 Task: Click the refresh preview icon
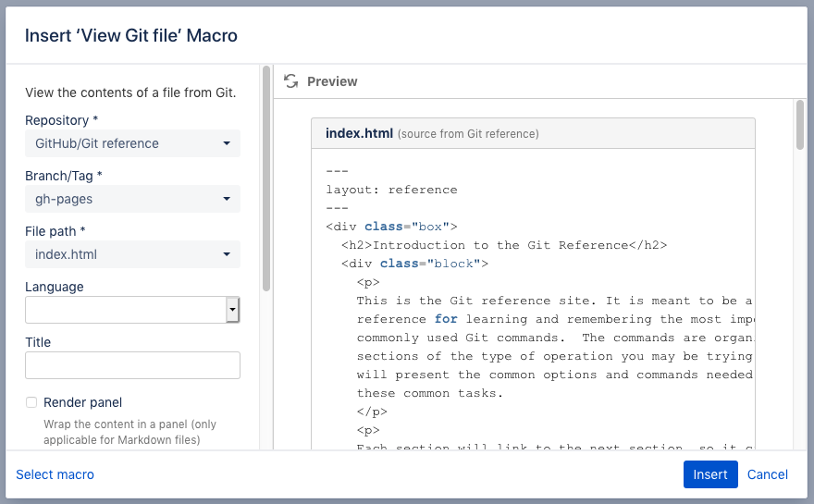point(290,81)
